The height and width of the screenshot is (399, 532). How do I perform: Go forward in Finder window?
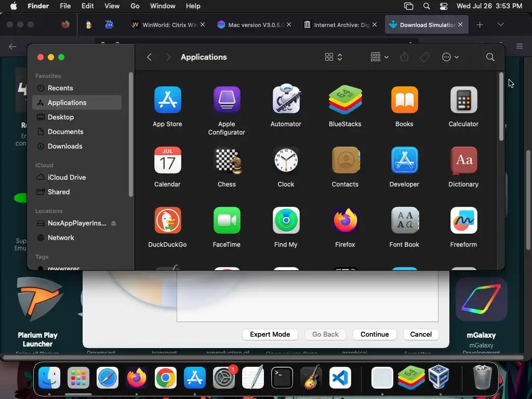(x=168, y=57)
